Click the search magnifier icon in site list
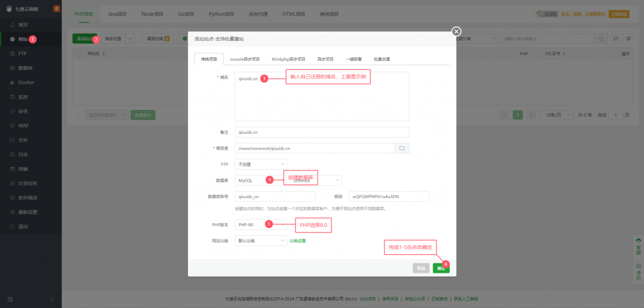The image size is (644, 308). 601,38
